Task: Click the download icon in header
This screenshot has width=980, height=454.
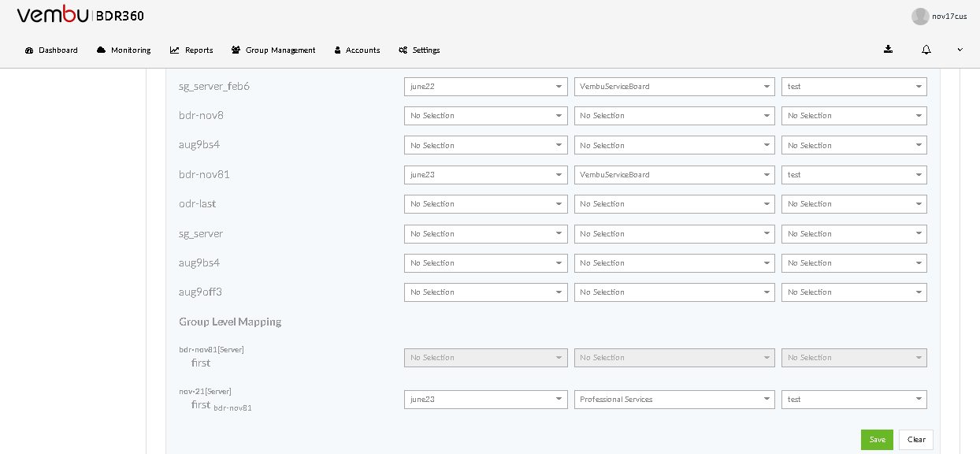Action: (888, 49)
